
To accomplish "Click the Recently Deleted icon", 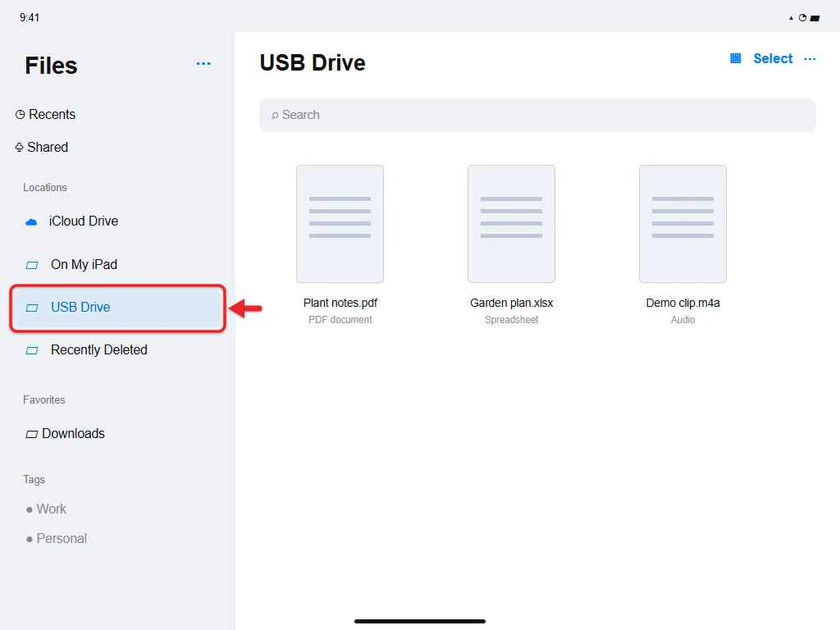I will (32, 351).
